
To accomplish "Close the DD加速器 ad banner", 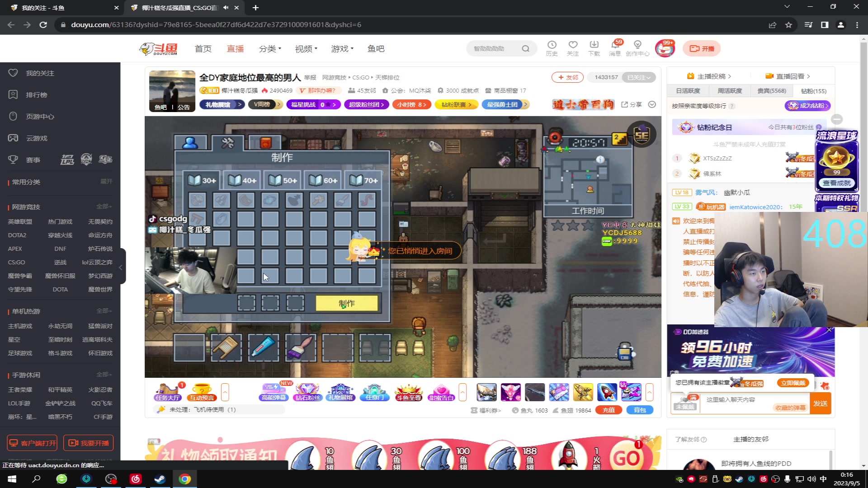I will click(x=829, y=330).
